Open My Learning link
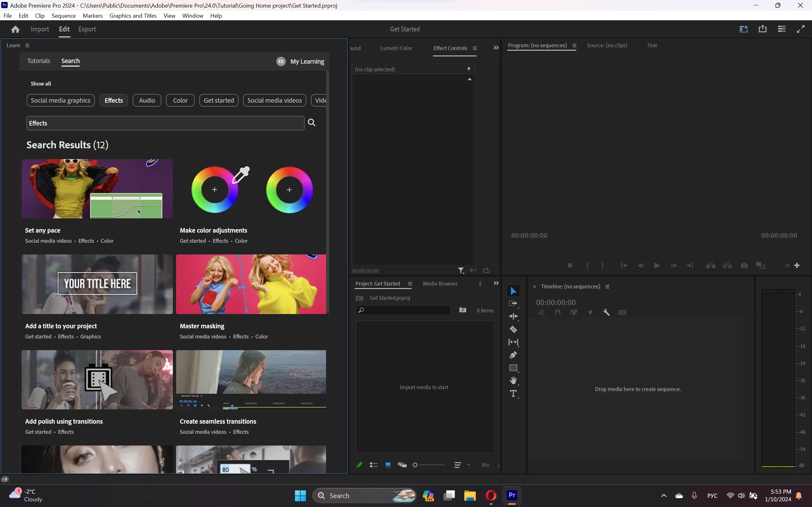The image size is (812, 507). [307, 61]
